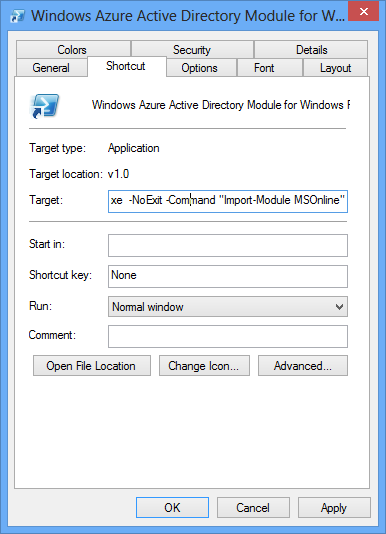
Task: Open the Layout tab
Action: click(x=335, y=67)
